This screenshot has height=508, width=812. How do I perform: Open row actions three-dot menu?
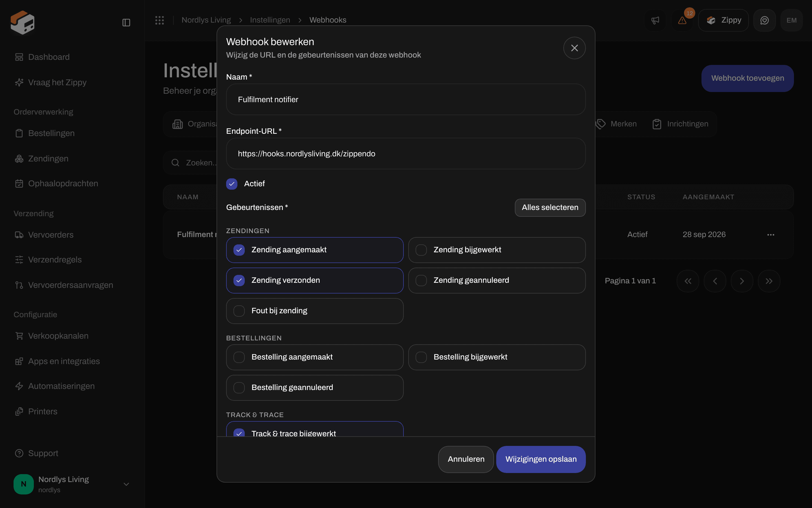(x=771, y=235)
